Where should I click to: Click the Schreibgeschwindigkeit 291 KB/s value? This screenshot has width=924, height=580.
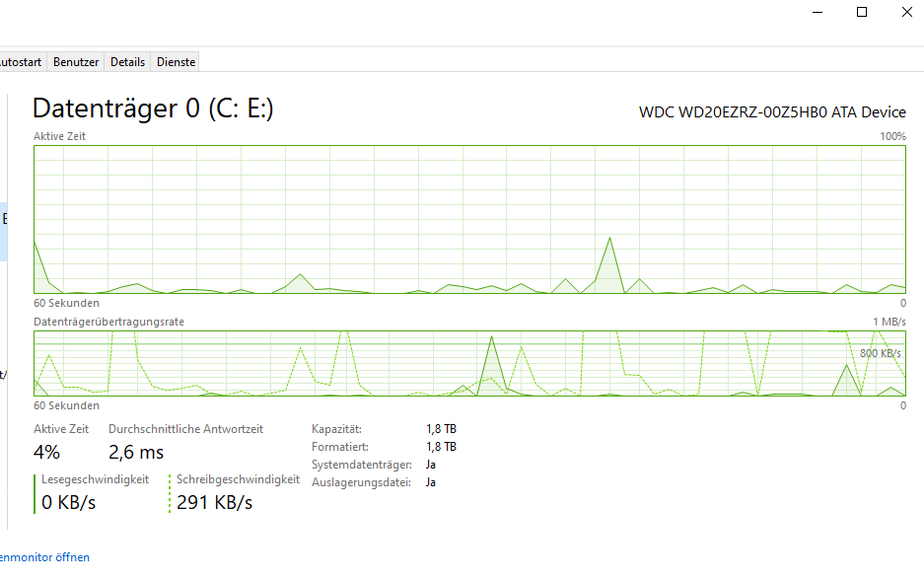click(x=214, y=502)
